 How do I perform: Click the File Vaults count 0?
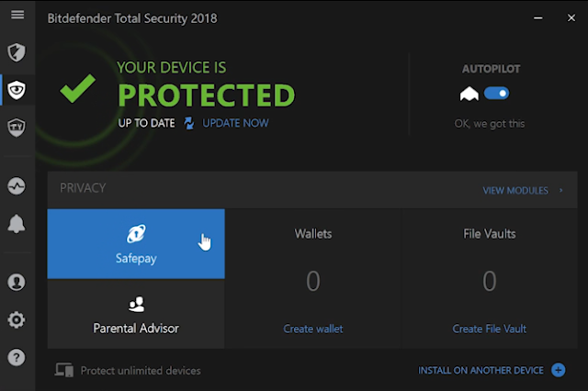pos(490,281)
